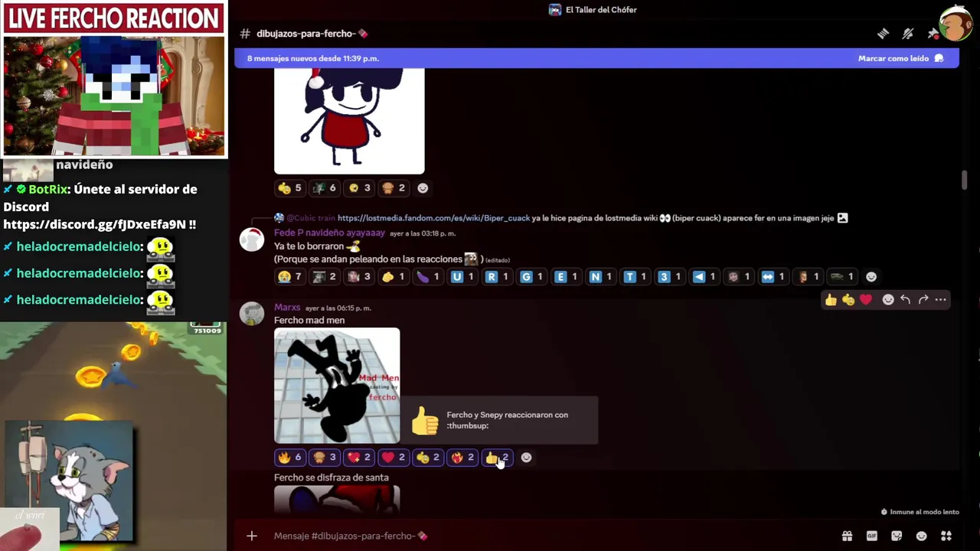This screenshot has height=551, width=980.
Task: Toggle sparkling heart reaction on Marxs post
Action: (359, 457)
